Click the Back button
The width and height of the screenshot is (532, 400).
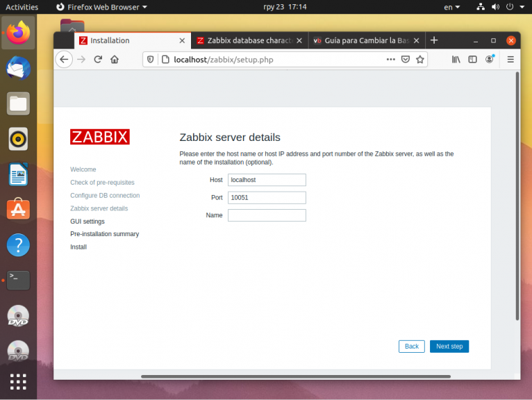point(412,347)
